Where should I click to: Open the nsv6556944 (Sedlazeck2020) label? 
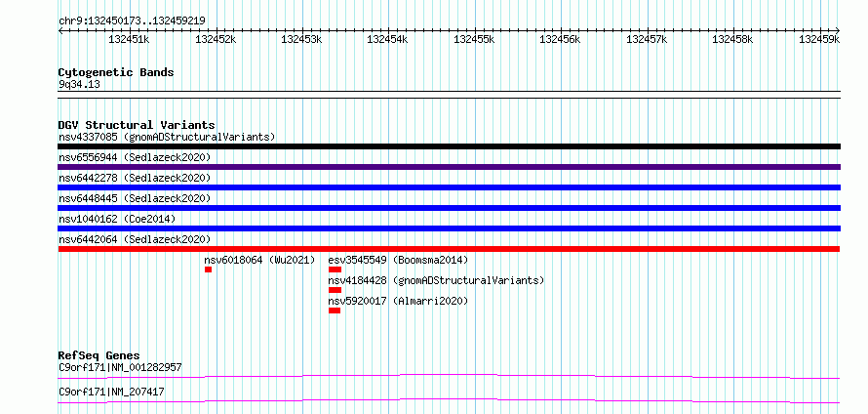coord(135,157)
